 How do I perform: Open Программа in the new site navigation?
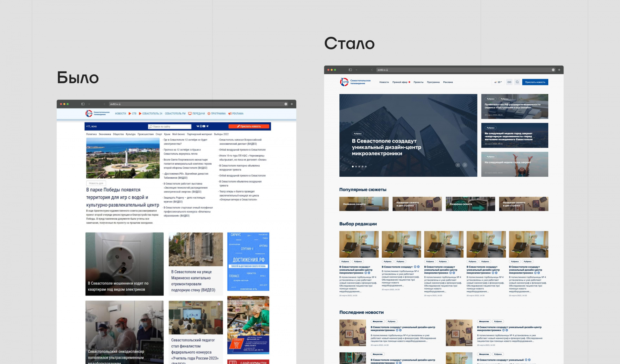(433, 82)
